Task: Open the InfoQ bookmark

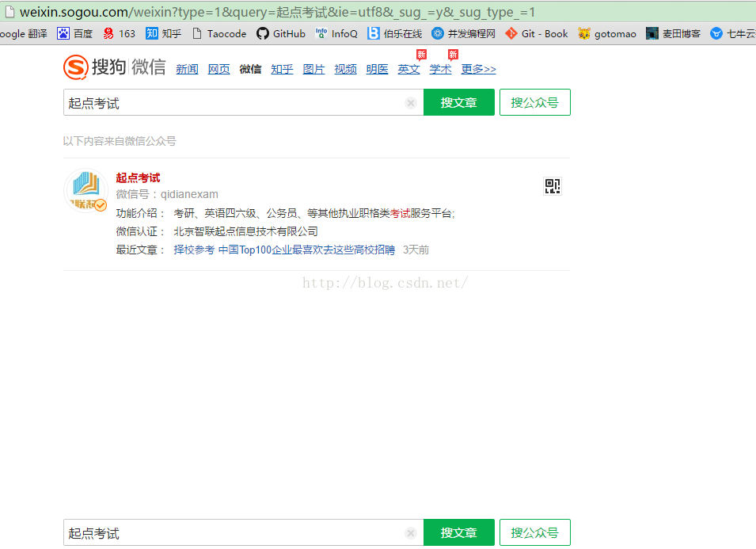Action: click(336, 34)
